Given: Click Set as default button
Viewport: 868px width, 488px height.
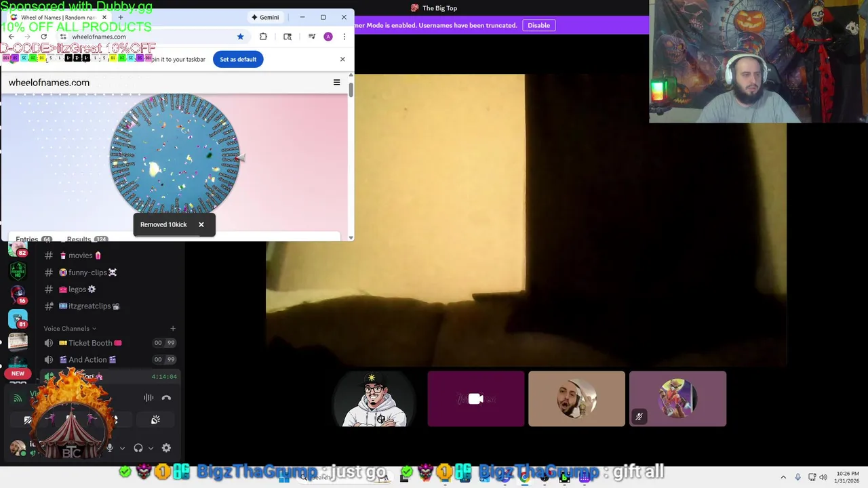Looking at the screenshot, I should coord(238,59).
